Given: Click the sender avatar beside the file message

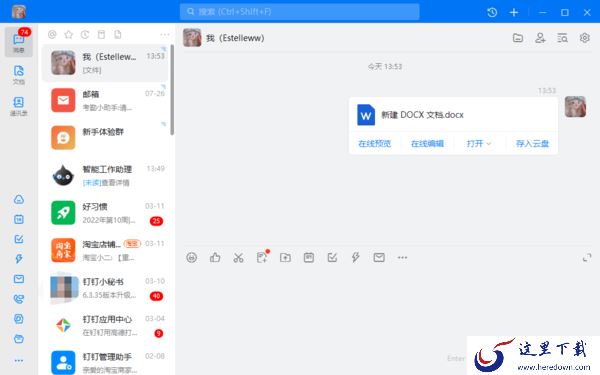Looking at the screenshot, I should 575,107.
